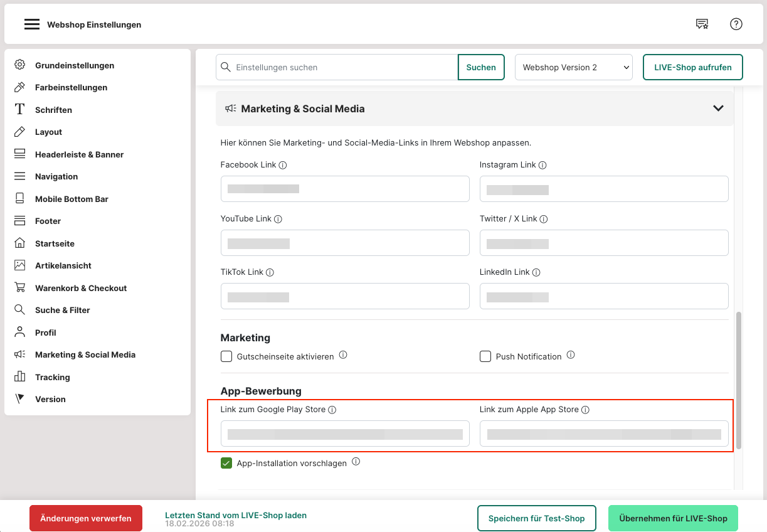This screenshot has height=532, width=767.
Task: Click info icon next to TikTok Link
Action: pos(270,272)
